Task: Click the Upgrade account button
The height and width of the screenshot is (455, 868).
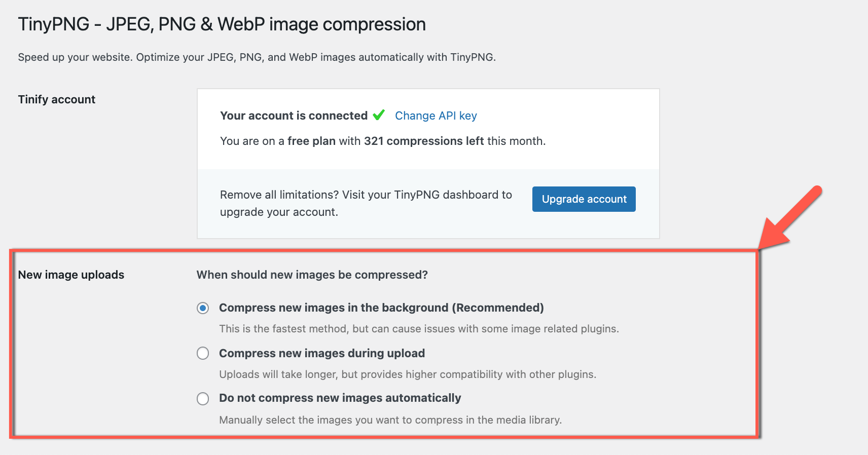Action: [x=584, y=199]
